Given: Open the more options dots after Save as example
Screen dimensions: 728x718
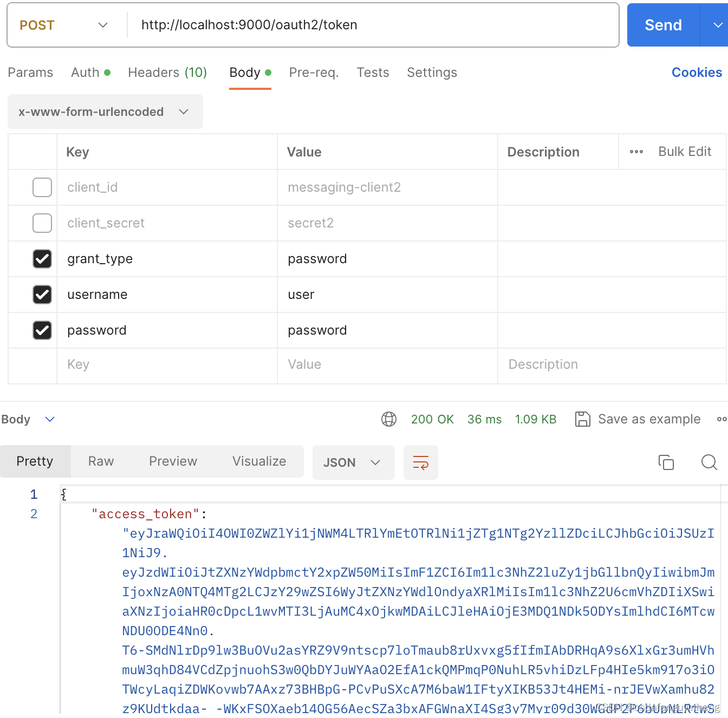Looking at the screenshot, I should click(x=722, y=419).
